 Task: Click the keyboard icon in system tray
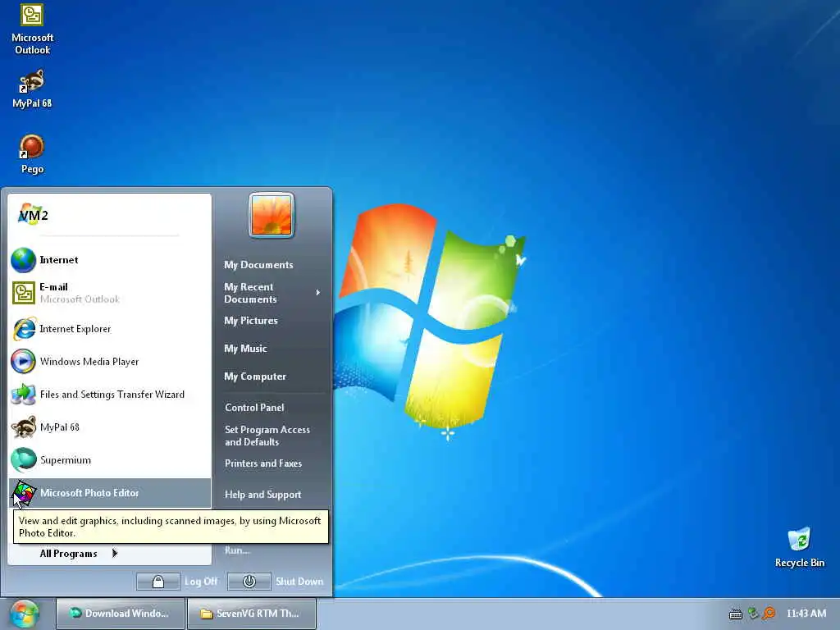(x=736, y=614)
